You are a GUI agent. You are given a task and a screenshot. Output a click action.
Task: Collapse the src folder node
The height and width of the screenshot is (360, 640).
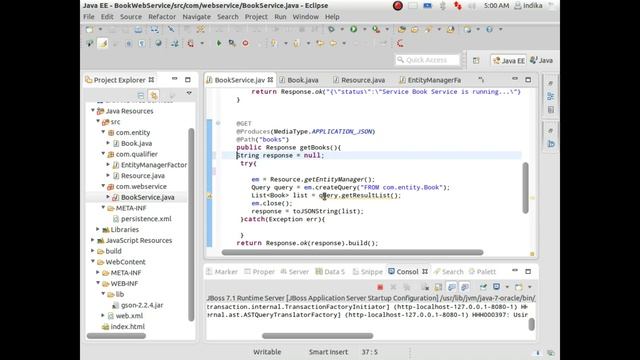coord(98,121)
